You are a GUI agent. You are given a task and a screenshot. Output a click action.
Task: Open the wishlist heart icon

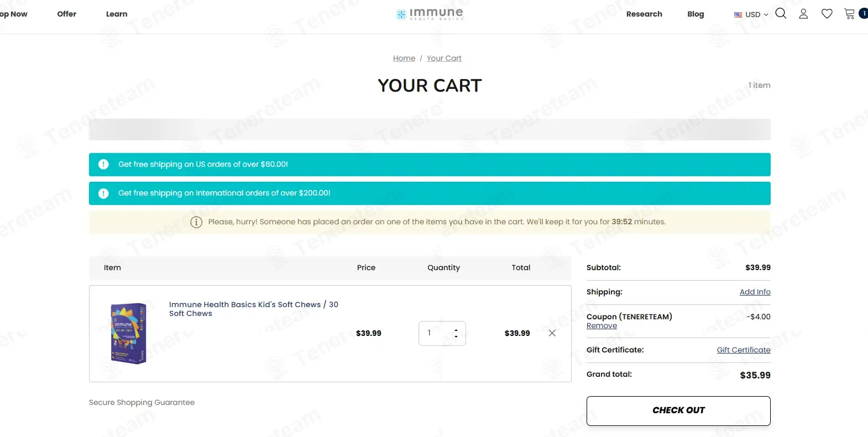coord(827,14)
